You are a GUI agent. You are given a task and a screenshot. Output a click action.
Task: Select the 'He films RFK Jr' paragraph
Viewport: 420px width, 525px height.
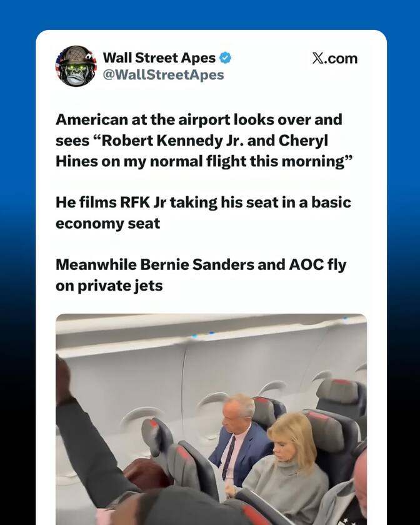(203, 212)
